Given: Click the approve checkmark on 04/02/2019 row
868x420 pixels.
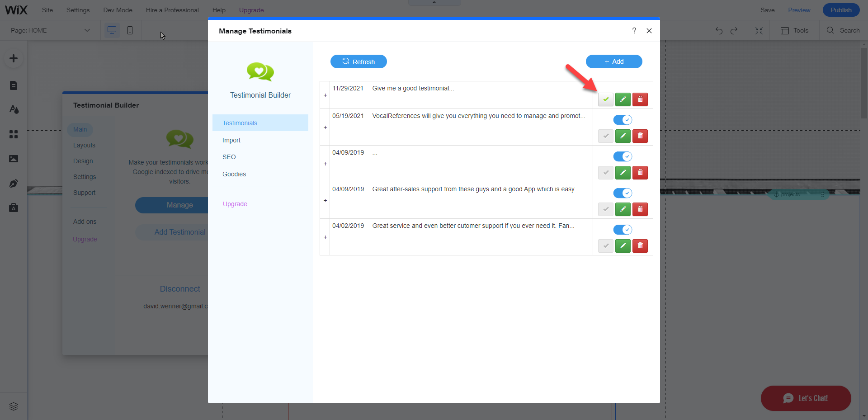Looking at the screenshot, I should tap(606, 246).
